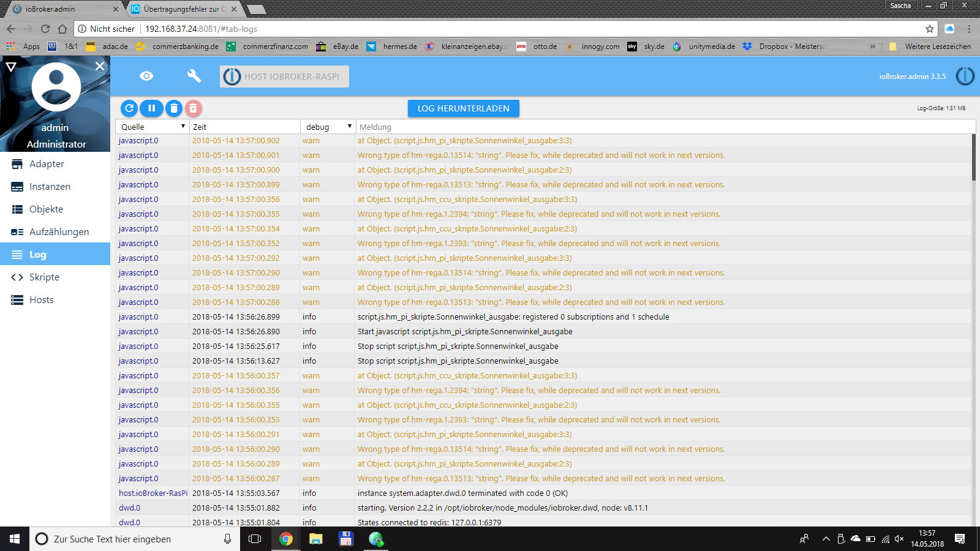Open the Dropbox bookmark
This screenshot has width=980, height=551.
pos(784,47)
